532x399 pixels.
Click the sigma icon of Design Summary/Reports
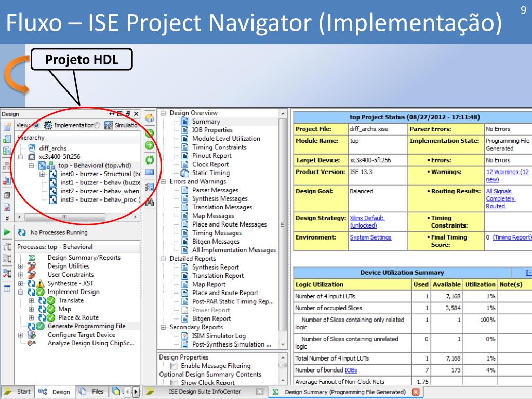32,258
